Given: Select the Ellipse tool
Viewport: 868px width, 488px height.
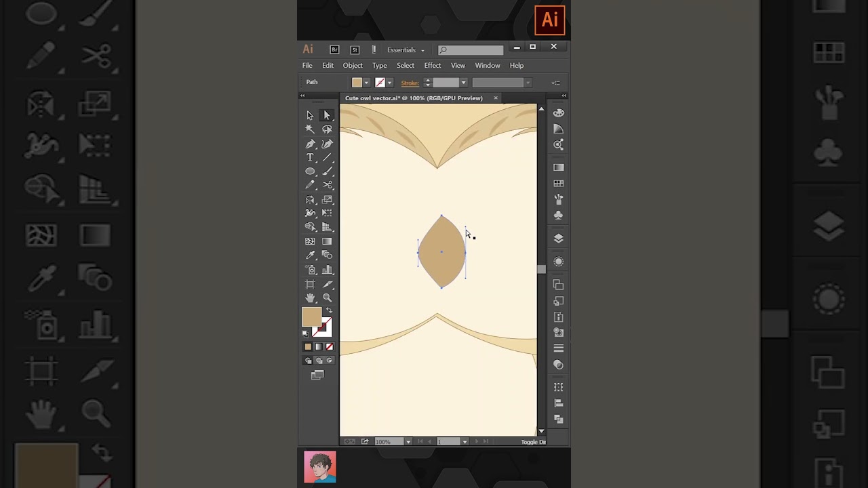Looking at the screenshot, I should (310, 171).
